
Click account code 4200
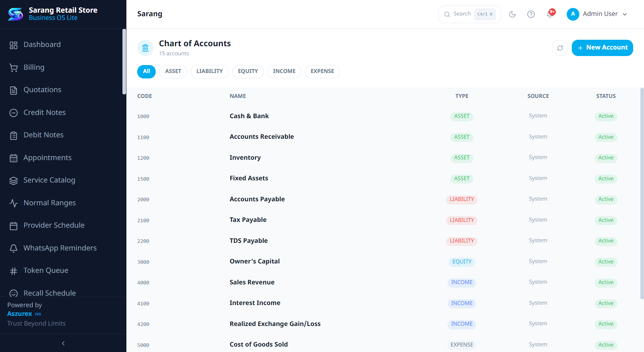[143, 324]
